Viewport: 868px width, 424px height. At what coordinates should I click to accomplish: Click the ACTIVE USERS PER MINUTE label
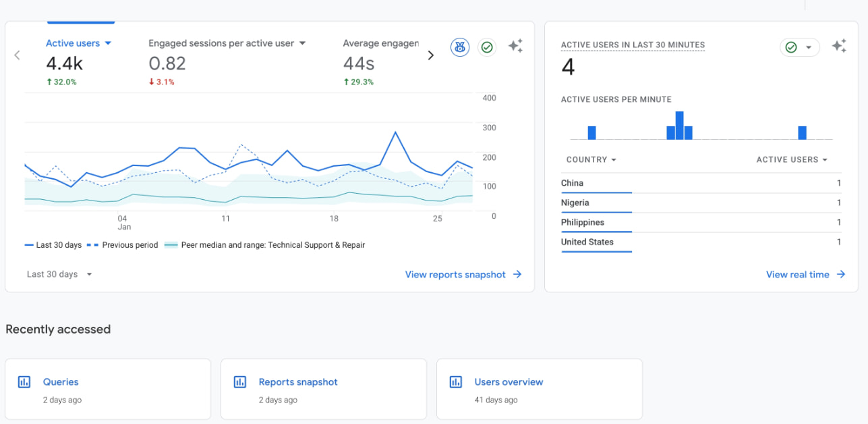click(x=616, y=99)
